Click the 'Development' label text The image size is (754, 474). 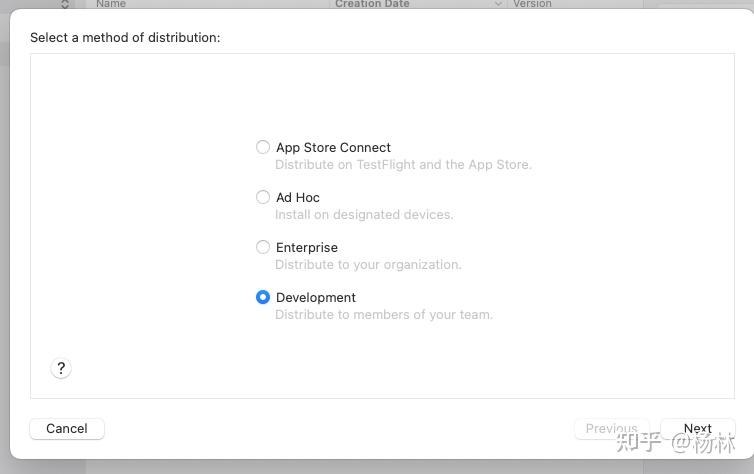[316, 297]
